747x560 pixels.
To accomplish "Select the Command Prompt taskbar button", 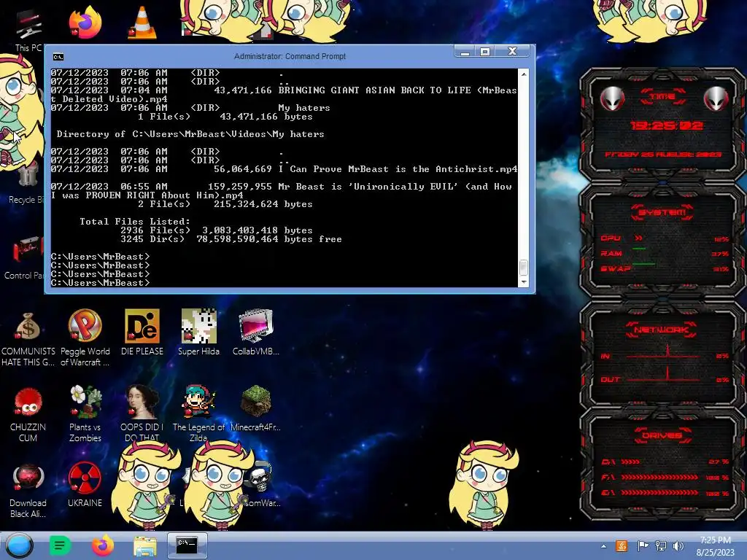I will (x=187, y=545).
